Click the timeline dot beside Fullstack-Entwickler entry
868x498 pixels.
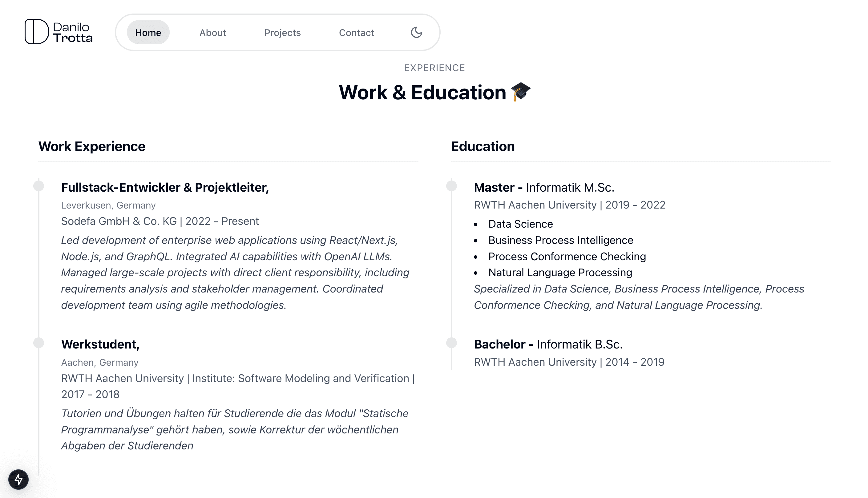[39, 186]
